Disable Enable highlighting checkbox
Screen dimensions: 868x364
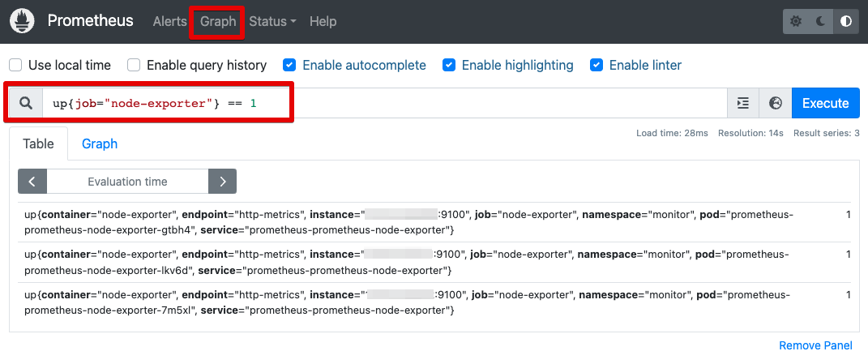point(449,66)
